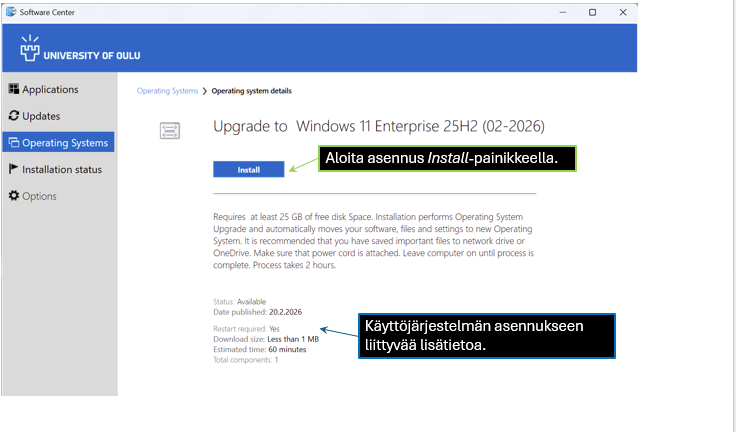The width and height of the screenshot is (736, 432).
Task: Click the Operating system details breadcrumb text
Action: point(252,91)
